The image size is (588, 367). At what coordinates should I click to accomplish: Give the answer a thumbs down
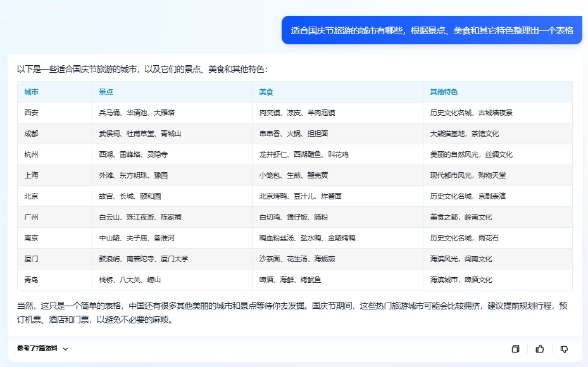pos(563,349)
